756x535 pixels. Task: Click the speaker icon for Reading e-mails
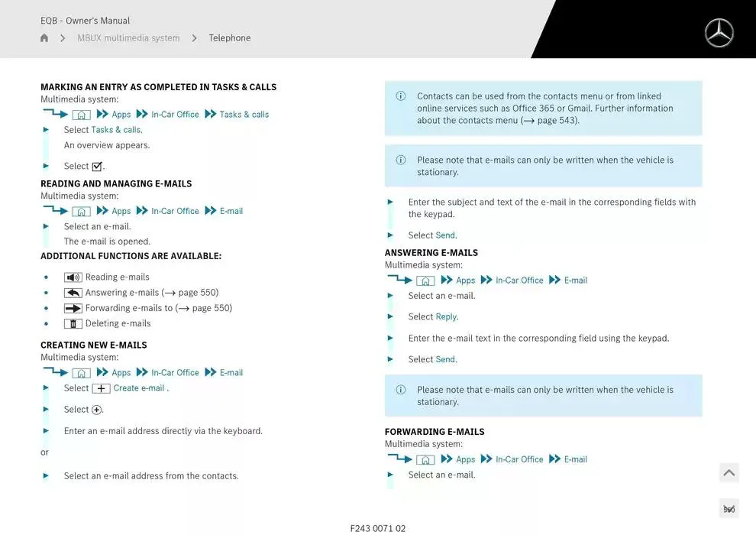[73, 277]
